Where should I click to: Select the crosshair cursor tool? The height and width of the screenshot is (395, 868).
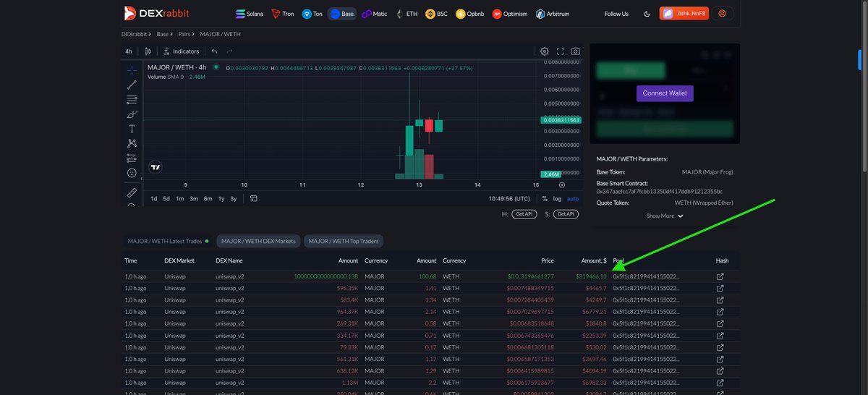(132, 71)
